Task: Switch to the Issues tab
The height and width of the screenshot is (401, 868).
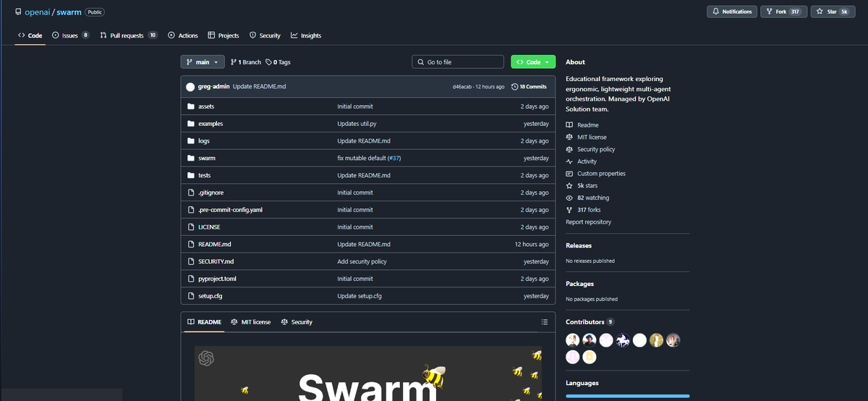Action: pos(70,35)
